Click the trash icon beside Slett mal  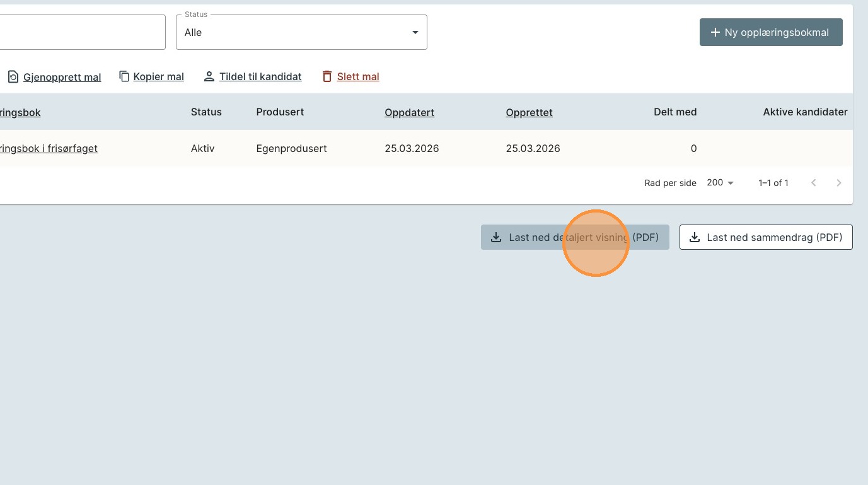[x=327, y=76]
